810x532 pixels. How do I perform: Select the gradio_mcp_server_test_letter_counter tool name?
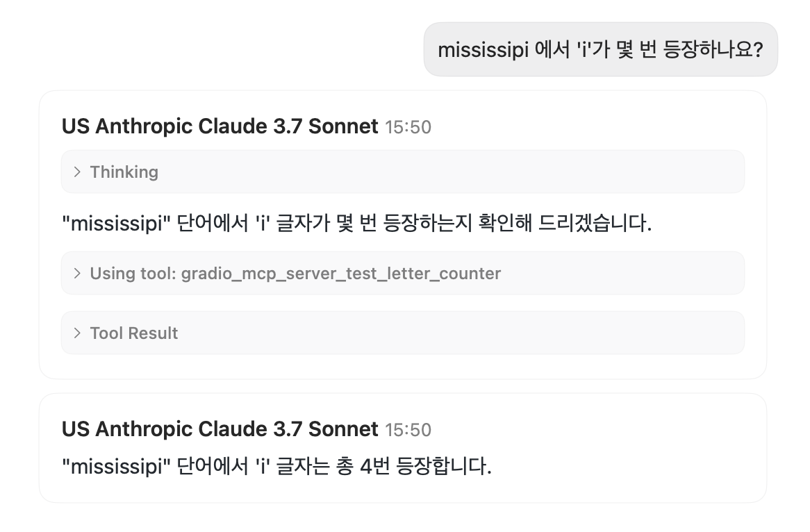tap(341, 273)
